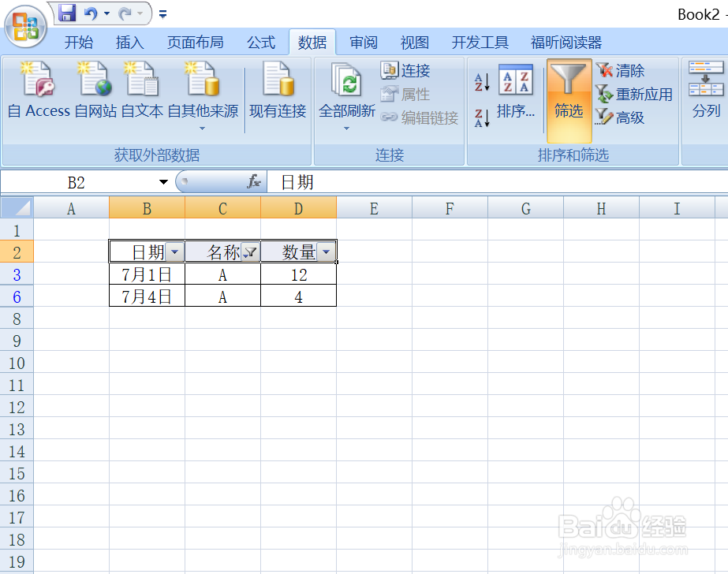This screenshot has height=574, width=728.
Task: Select row 6 header
Action: pos(17,296)
